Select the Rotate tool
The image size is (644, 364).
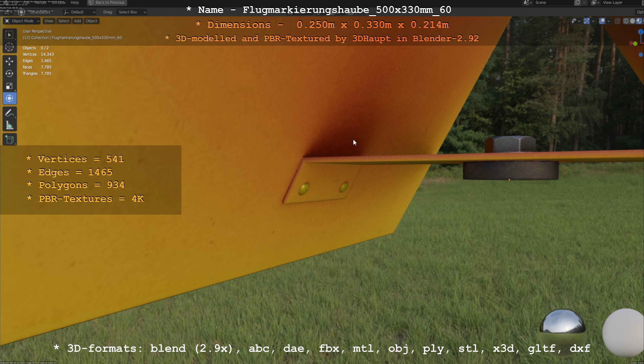[9, 73]
